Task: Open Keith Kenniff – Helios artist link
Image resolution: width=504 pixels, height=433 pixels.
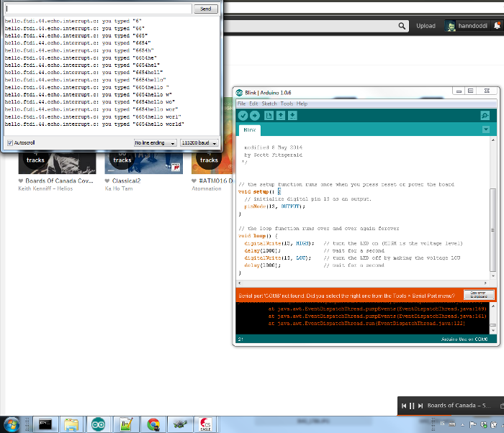Action: (45, 188)
